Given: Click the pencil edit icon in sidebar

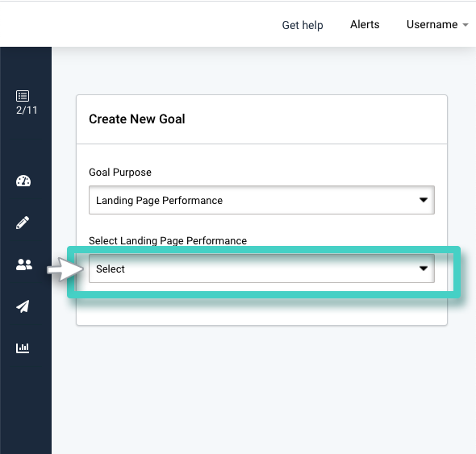Looking at the screenshot, I should (x=23, y=223).
